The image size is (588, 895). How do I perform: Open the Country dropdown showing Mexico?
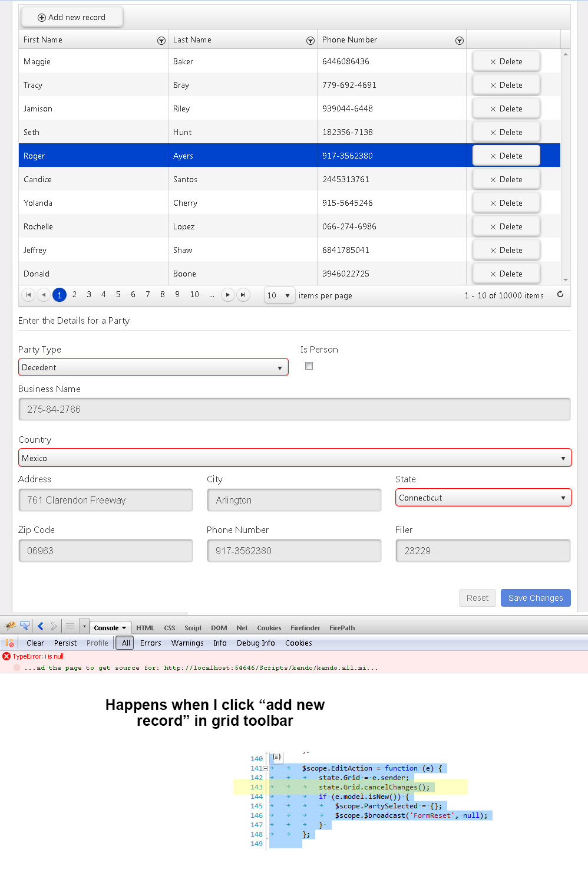[295, 458]
